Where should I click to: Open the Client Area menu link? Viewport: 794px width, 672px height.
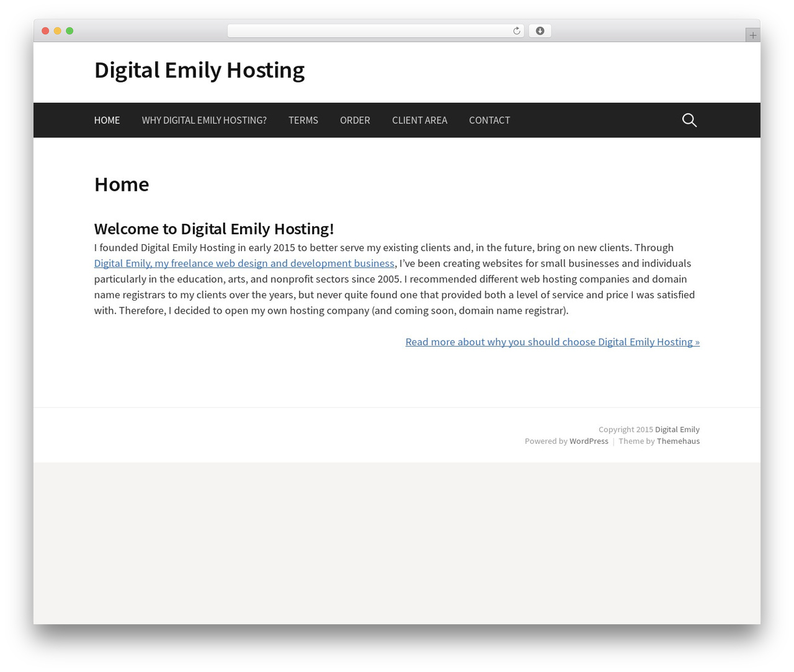pyautogui.click(x=419, y=120)
